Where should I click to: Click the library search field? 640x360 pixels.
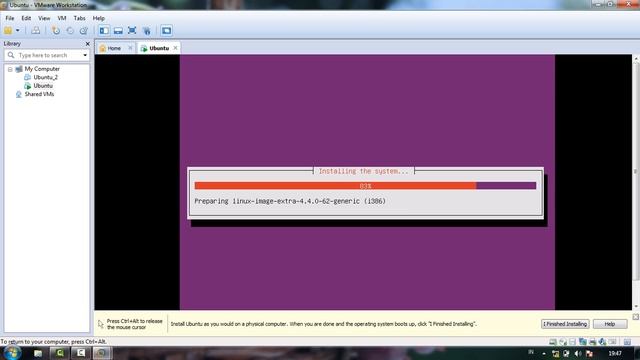(x=48, y=55)
